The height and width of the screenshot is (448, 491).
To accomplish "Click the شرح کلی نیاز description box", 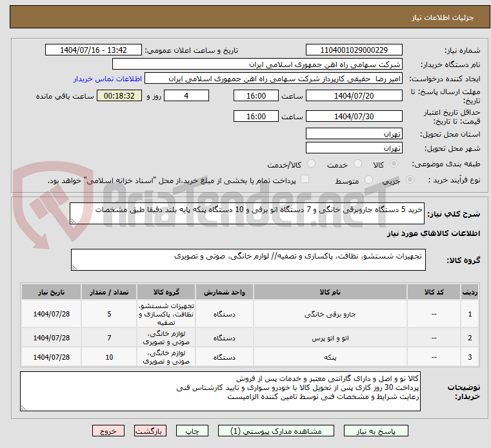I will 247,213.
